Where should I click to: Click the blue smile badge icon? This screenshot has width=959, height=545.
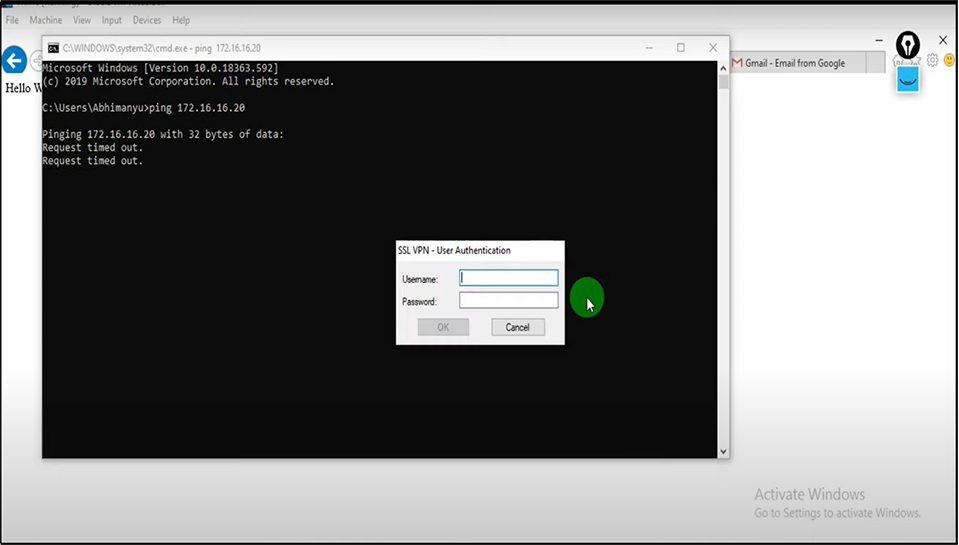coord(907,79)
